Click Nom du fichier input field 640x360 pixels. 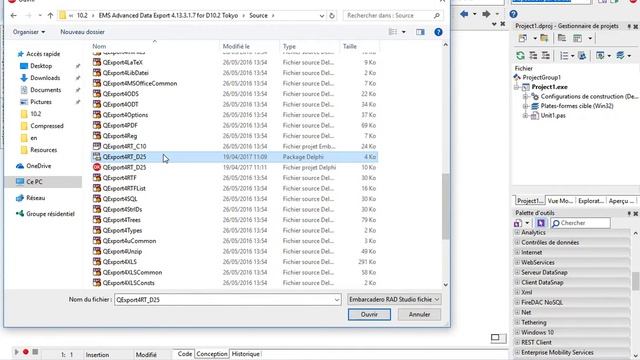[x=227, y=300]
